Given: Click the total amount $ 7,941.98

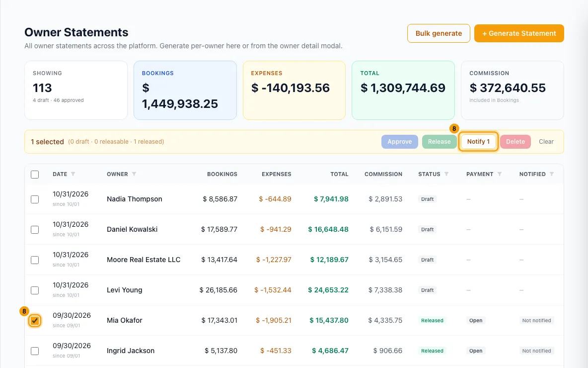Looking at the screenshot, I should click(331, 199).
